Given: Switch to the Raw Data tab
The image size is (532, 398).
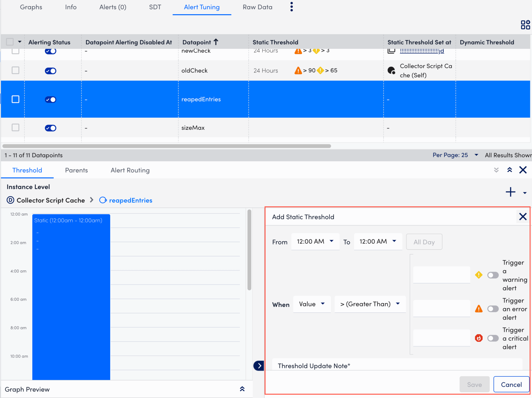Looking at the screenshot, I should pyautogui.click(x=257, y=7).
